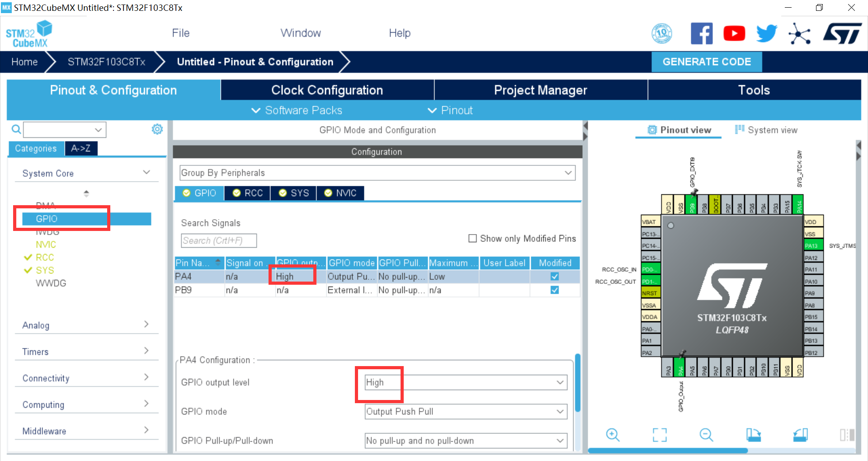This screenshot has width=868, height=461.
Task: Go to STM32F103C8Tx breadcrumb
Action: click(106, 62)
